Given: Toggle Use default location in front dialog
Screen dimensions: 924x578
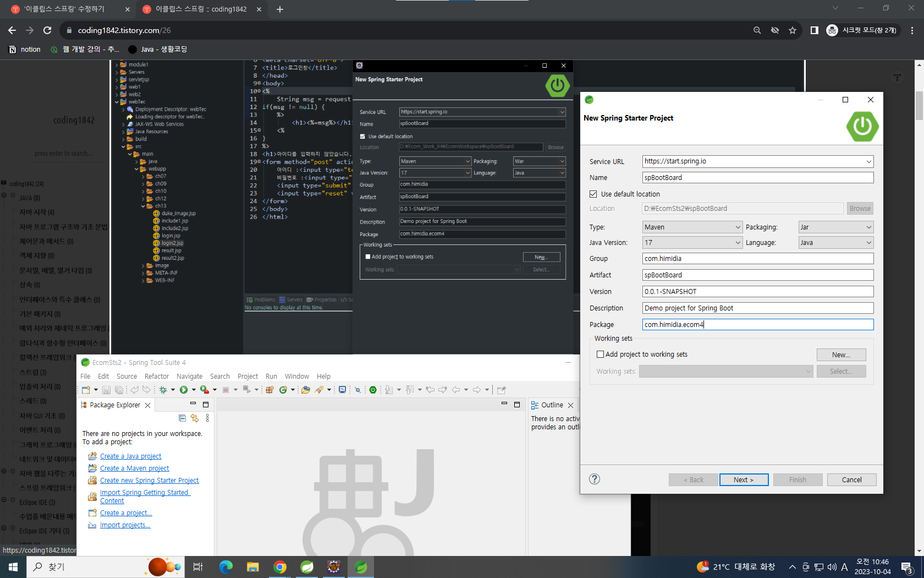Looking at the screenshot, I should [593, 194].
